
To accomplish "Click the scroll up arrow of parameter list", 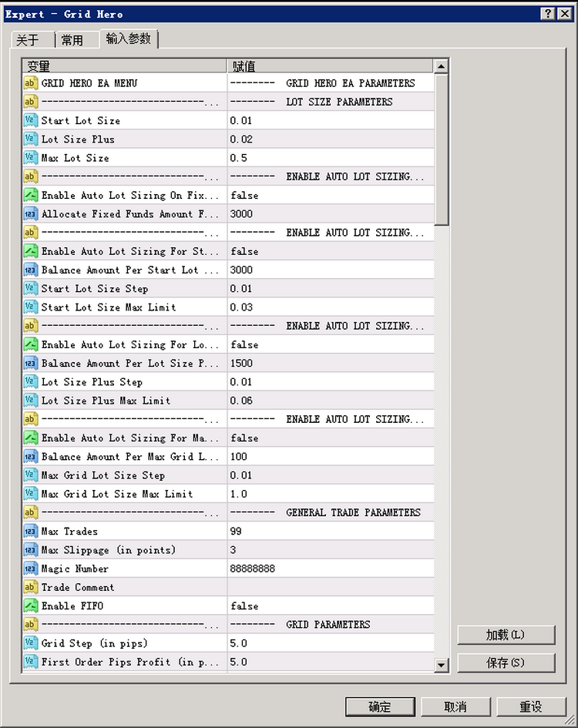I will (x=441, y=66).
